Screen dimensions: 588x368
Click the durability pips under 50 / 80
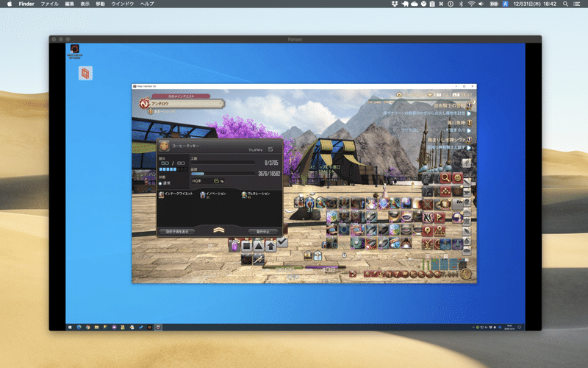point(173,169)
